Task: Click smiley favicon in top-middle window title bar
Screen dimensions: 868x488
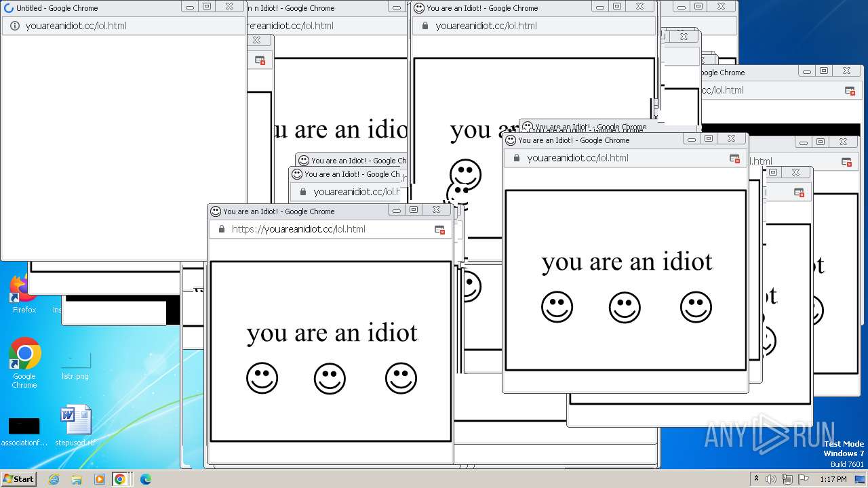Action: tap(419, 8)
